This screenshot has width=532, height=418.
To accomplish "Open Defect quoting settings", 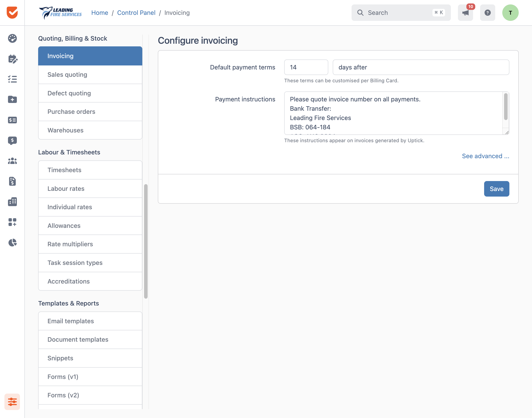I will pos(90,93).
